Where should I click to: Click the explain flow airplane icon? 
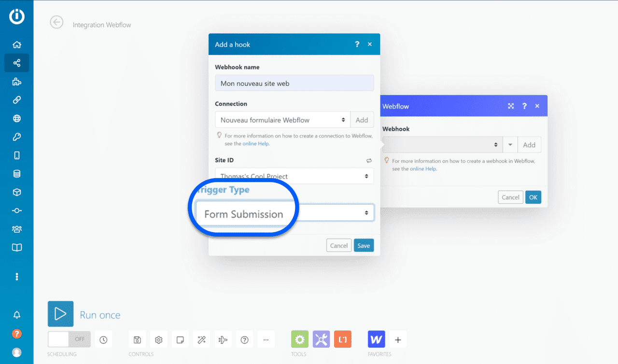223,340
